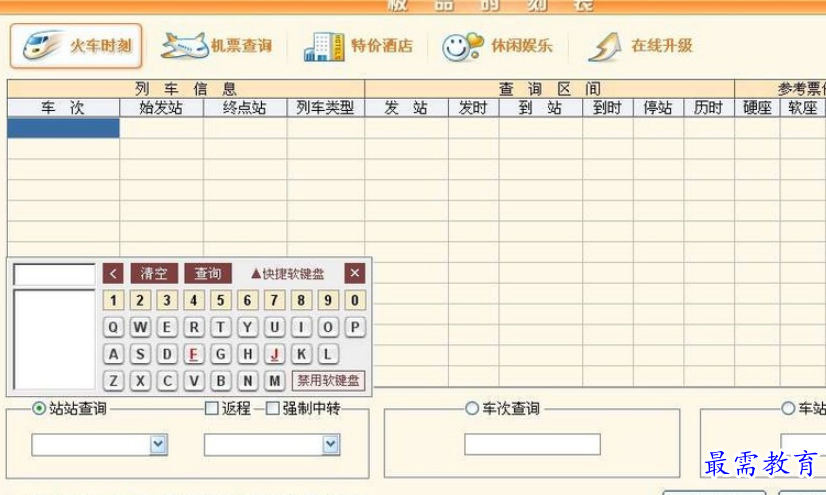Open the 机票查询 flight search tab
This screenshot has height=495, width=826.
tap(217, 46)
